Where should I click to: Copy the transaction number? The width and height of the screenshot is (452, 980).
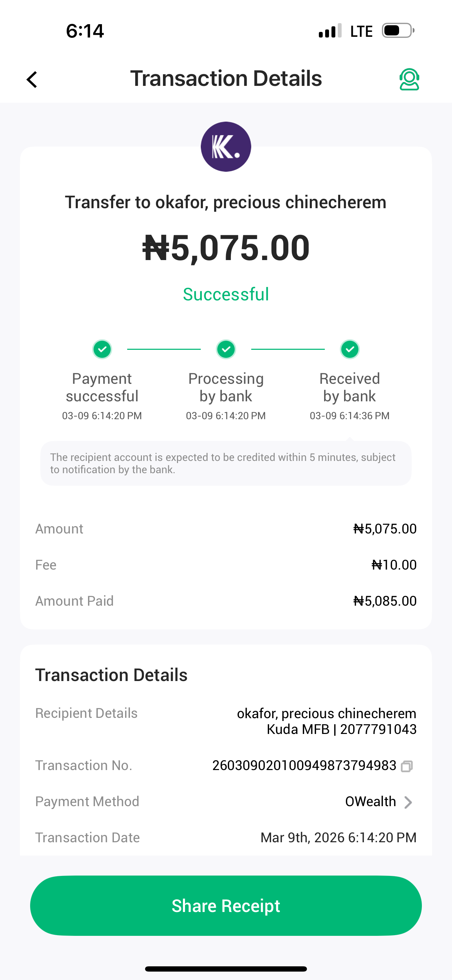click(x=406, y=766)
